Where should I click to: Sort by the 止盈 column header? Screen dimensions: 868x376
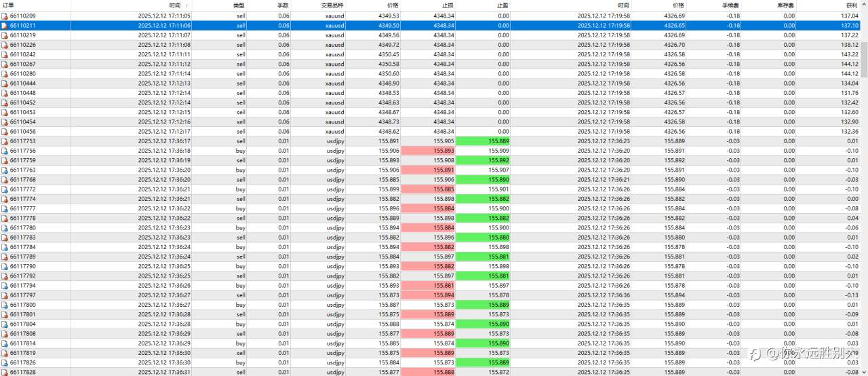[502, 5]
